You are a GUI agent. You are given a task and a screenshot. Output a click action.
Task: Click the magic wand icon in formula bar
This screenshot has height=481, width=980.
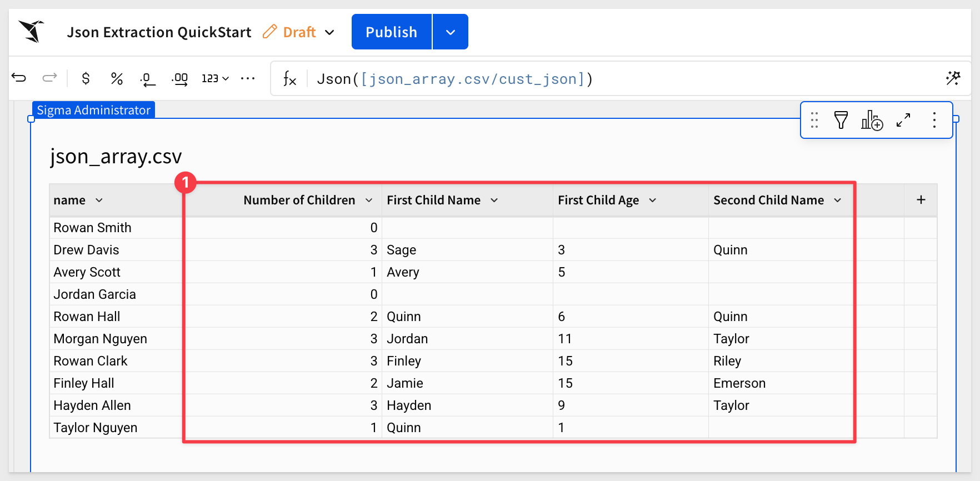point(953,78)
